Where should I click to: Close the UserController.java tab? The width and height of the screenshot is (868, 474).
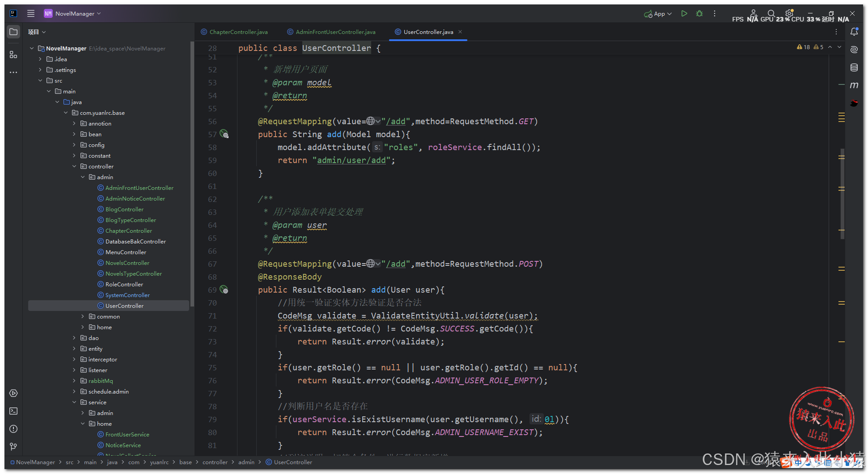tap(460, 32)
